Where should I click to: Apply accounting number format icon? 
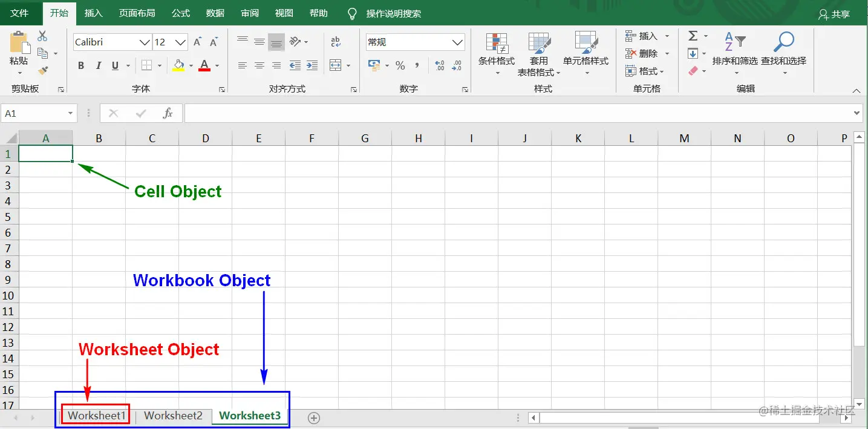click(x=374, y=65)
